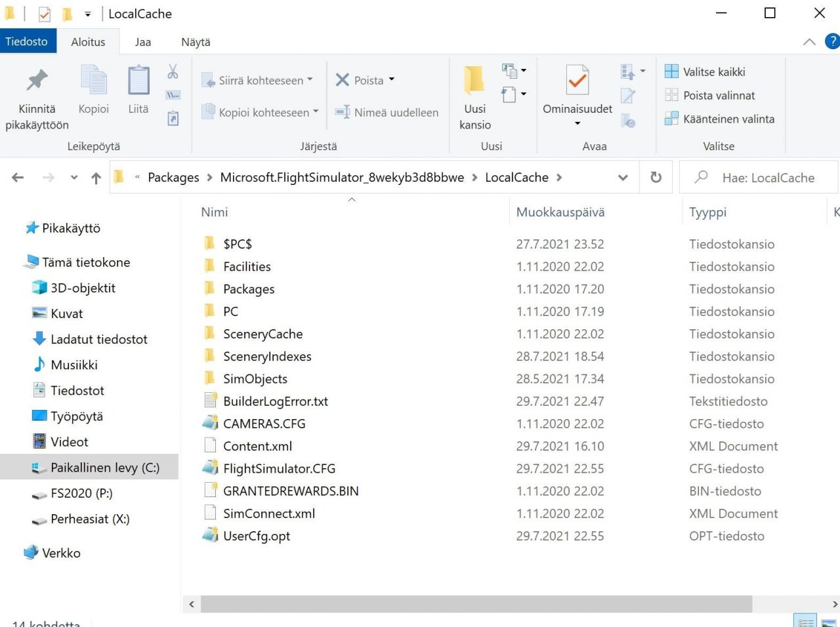
Task: Click Packages in the address breadcrumb
Action: [173, 178]
